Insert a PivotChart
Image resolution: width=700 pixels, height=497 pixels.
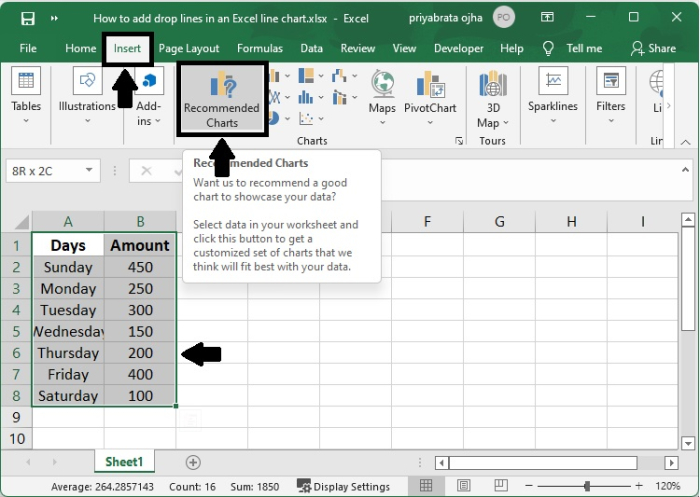pyautogui.click(x=431, y=93)
